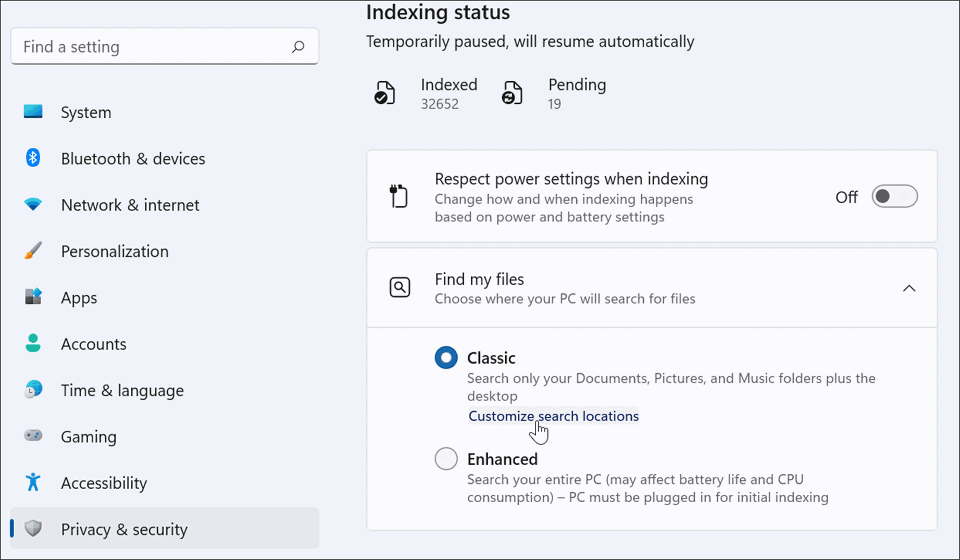960x560 pixels.
Task: Select the Classic search option
Action: (445, 357)
